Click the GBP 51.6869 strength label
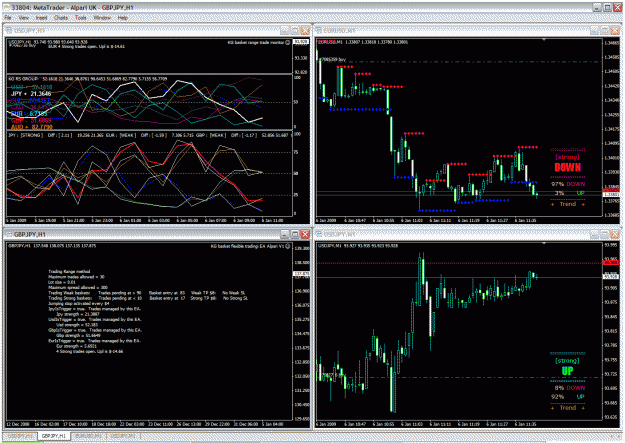625x443 pixels. point(31,120)
